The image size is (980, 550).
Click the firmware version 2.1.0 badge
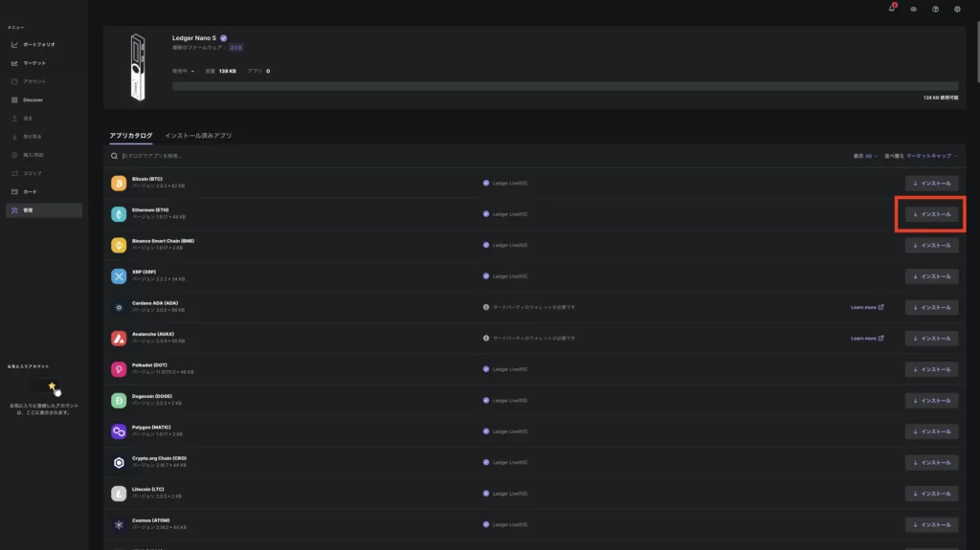point(235,48)
